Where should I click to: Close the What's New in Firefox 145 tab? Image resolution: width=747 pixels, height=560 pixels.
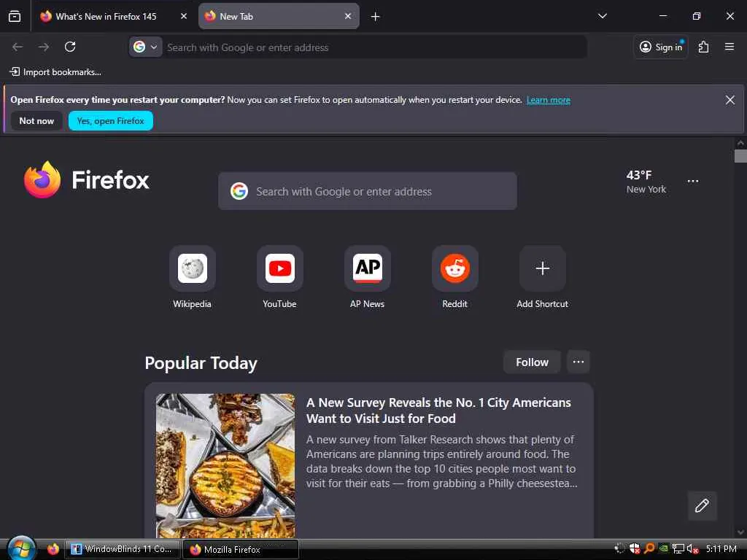click(x=184, y=16)
